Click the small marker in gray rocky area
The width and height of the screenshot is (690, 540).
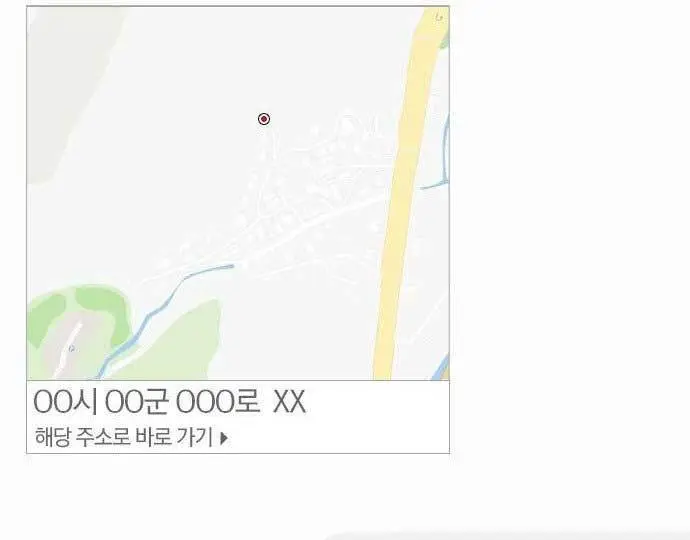click(72, 349)
